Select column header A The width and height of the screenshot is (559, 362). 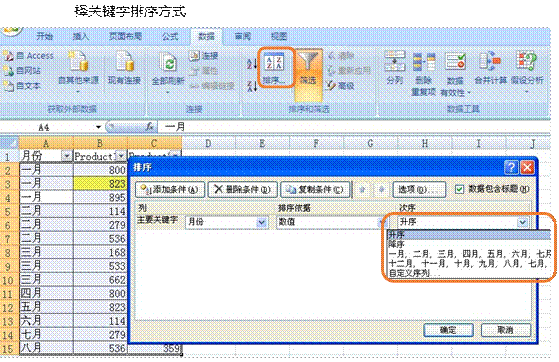pos(46,143)
